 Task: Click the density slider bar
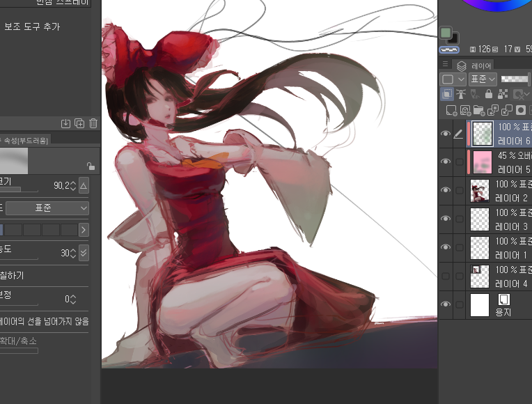pyautogui.click(x=19, y=258)
